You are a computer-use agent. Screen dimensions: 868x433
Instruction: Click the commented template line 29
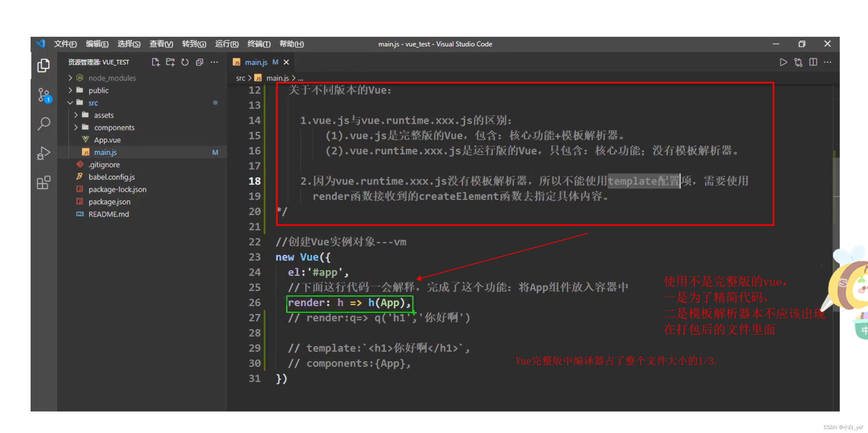pos(378,348)
